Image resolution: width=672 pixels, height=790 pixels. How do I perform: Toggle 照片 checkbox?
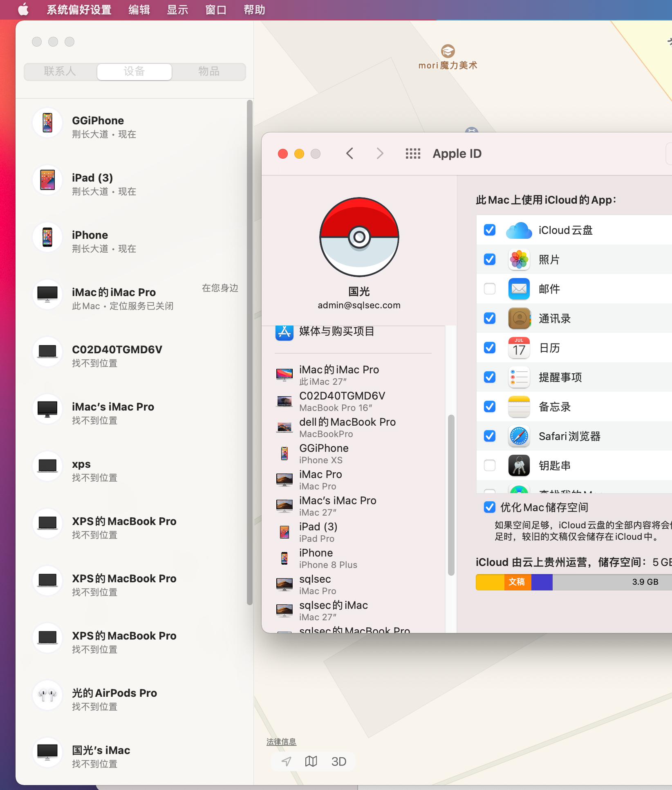pyautogui.click(x=490, y=260)
